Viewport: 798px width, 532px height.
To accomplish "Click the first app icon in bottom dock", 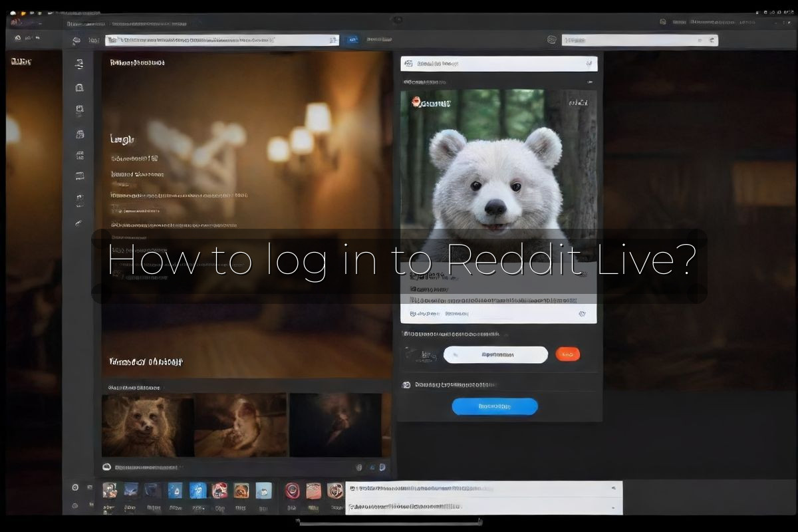I will pos(110,491).
